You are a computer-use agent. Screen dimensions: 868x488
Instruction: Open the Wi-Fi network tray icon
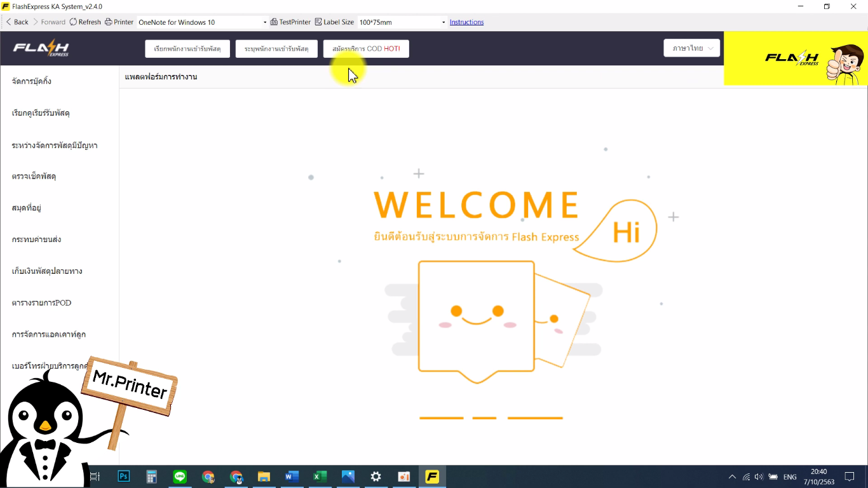click(746, 477)
